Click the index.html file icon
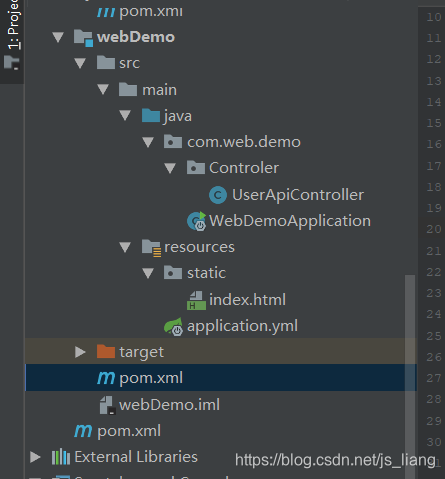The height and width of the screenshot is (479, 445). [x=196, y=300]
